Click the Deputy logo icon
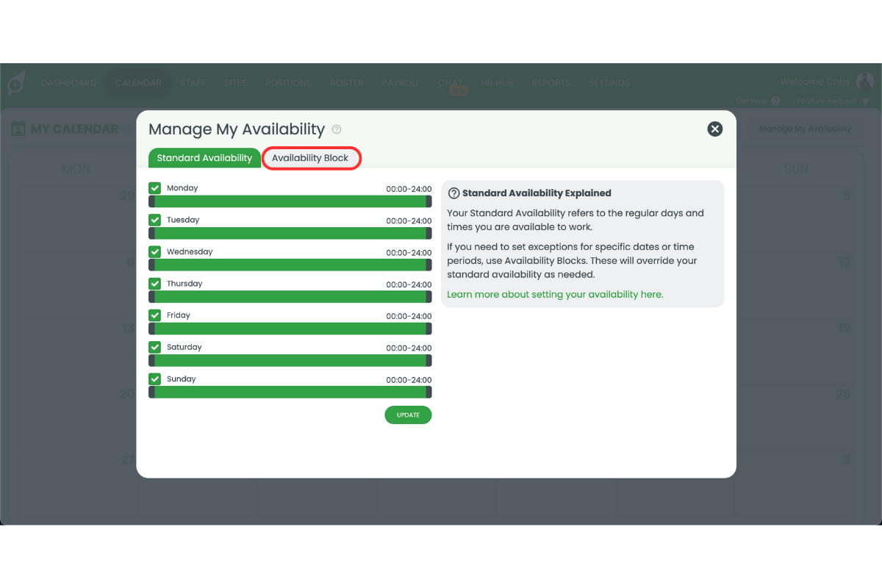This screenshot has height=588, width=882. (16, 82)
